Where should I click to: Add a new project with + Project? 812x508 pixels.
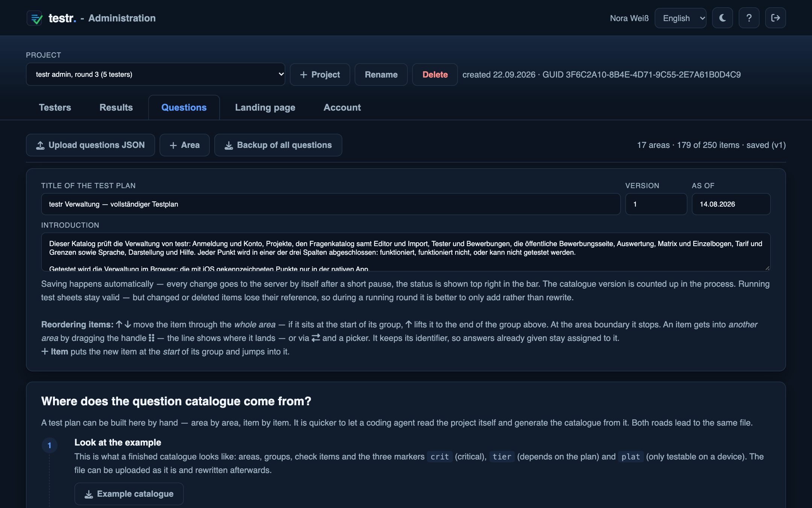click(x=320, y=75)
